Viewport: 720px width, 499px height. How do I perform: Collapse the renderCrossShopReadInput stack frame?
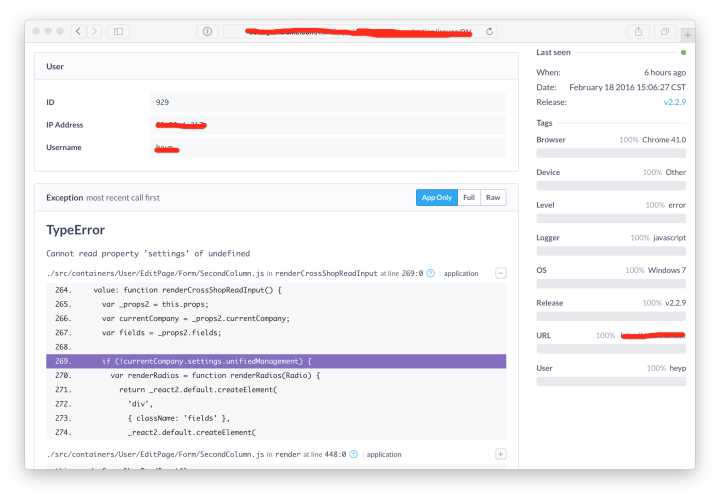click(x=501, y=273)
